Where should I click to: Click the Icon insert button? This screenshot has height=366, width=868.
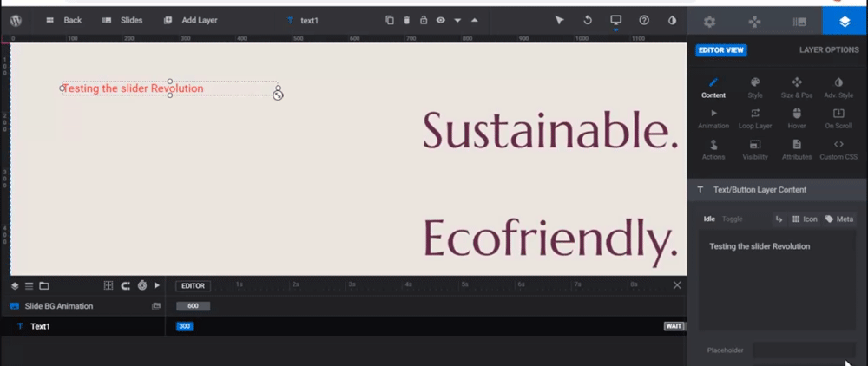[805, 219]
